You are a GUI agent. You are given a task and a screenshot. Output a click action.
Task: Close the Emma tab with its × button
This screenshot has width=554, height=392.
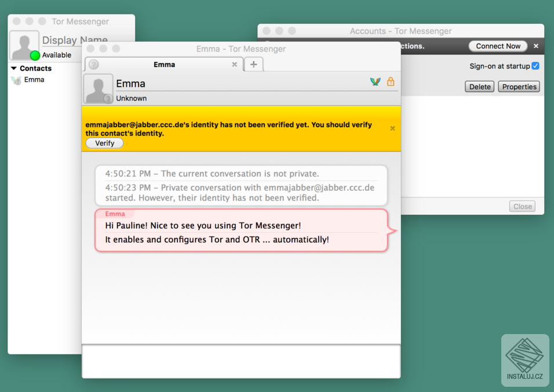click(x=234, y=64)
